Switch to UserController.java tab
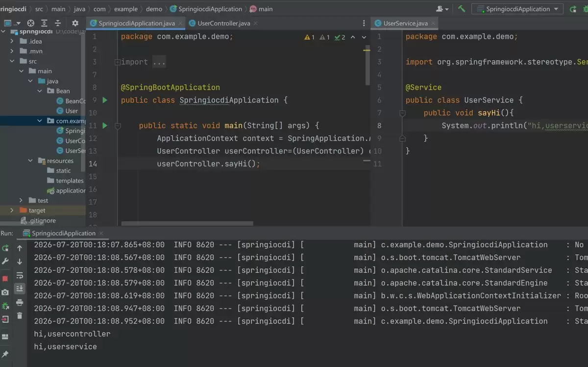 (220, 23)
